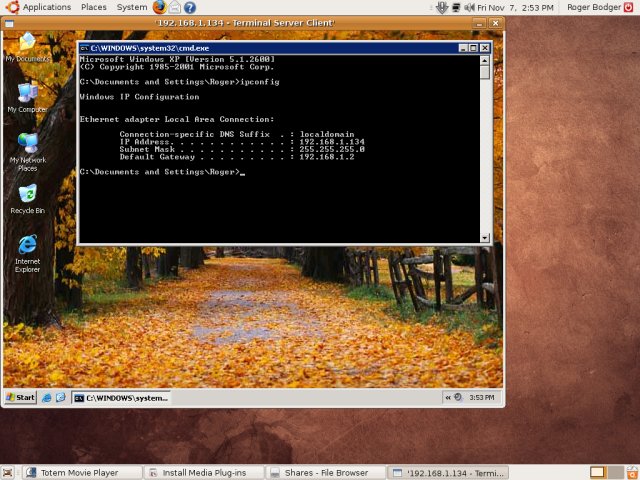Click the localdomain DNS suffix text
Viewport: 640px width, 480px height.
327,134
